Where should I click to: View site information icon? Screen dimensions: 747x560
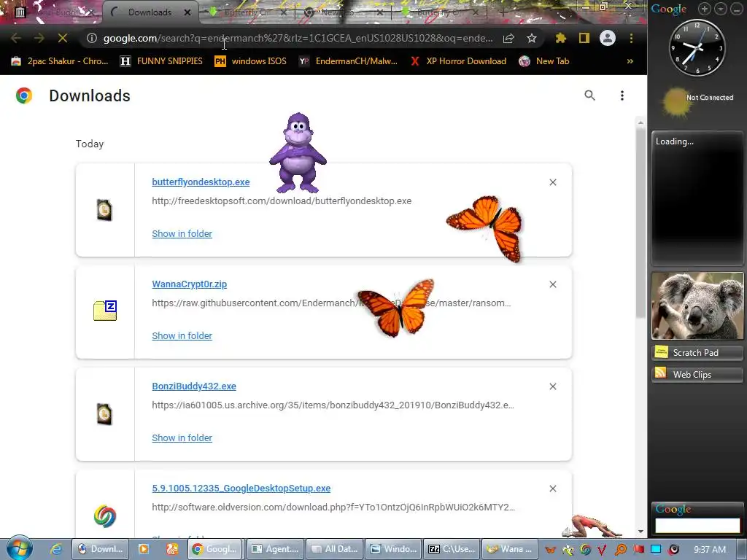coord(92,38)
